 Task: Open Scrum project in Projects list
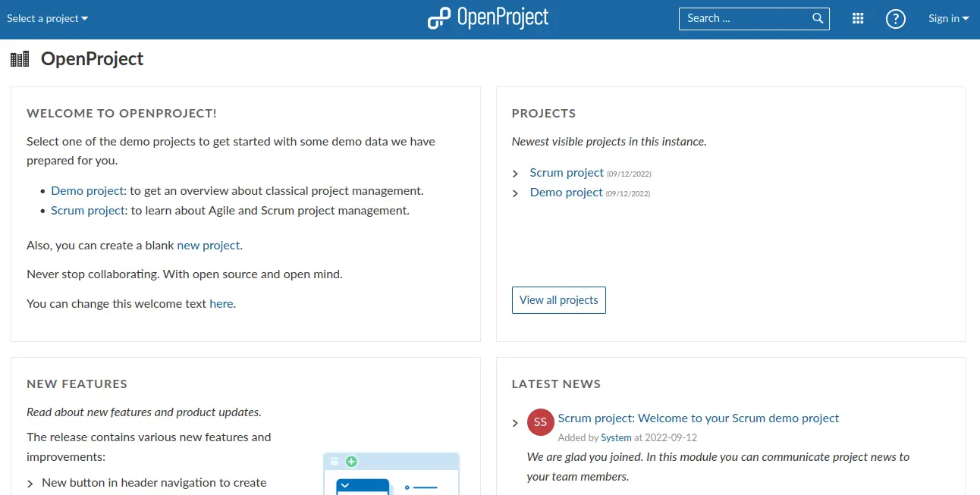(567, 173)
